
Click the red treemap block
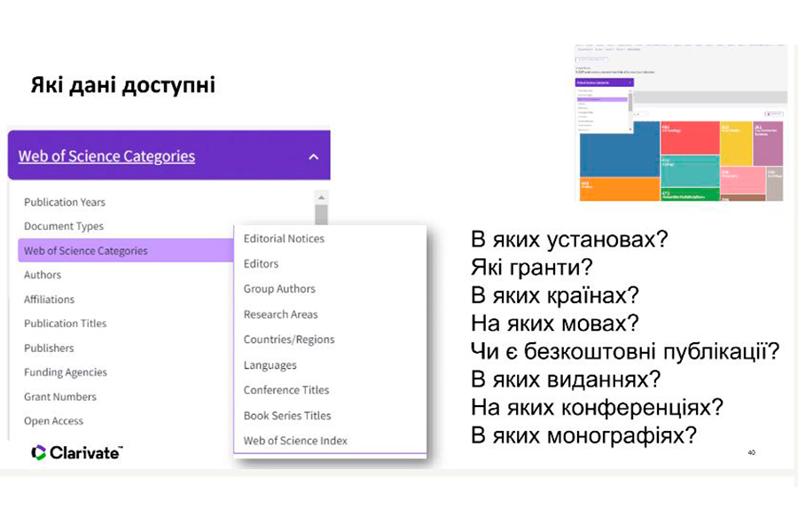(690, 138)
